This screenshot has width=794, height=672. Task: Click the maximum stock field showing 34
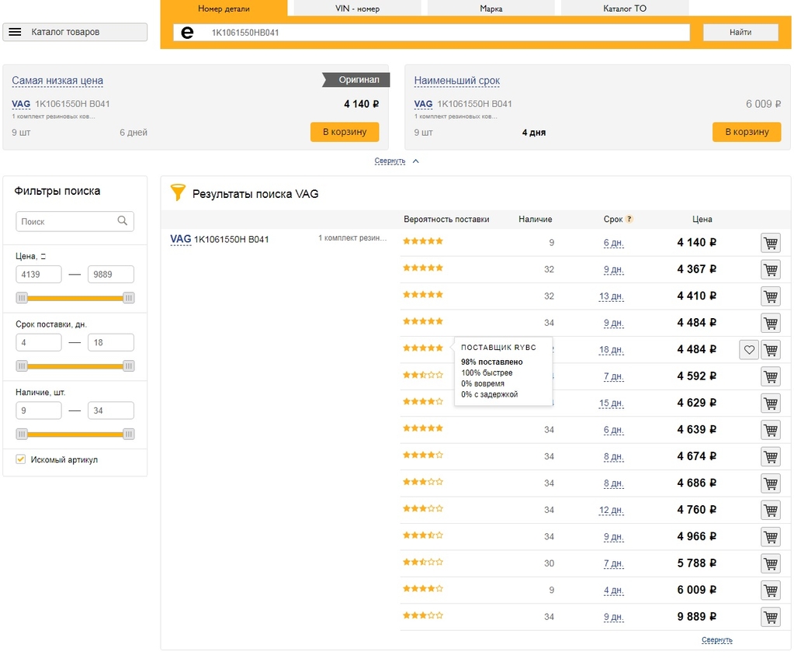[x=111, y=410]
